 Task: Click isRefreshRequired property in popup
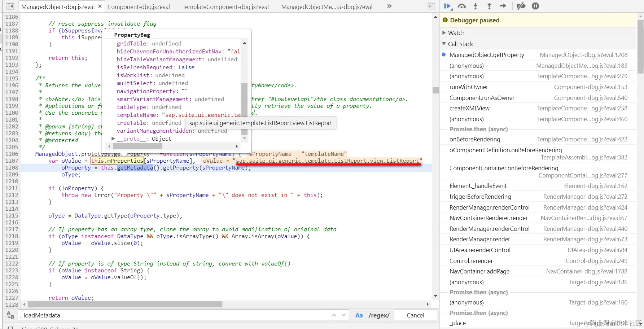[x=145, y=67]
